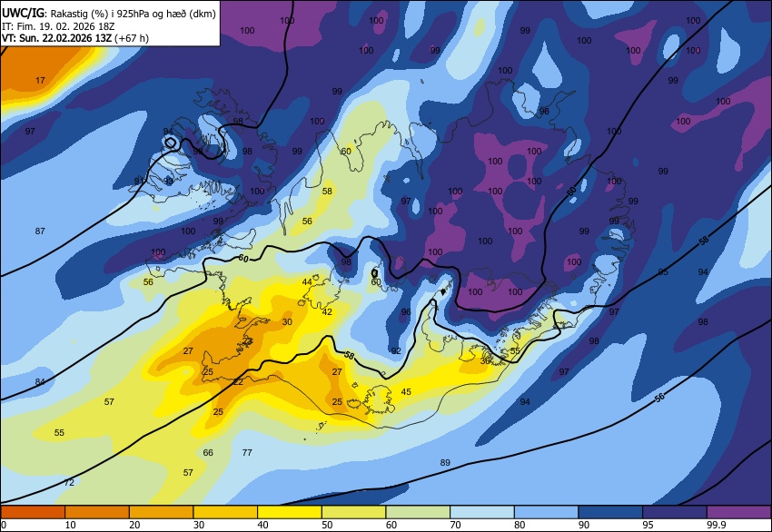
Task: Pick the 60–70 pale green legend swatch
Action: tap(418, 512)
